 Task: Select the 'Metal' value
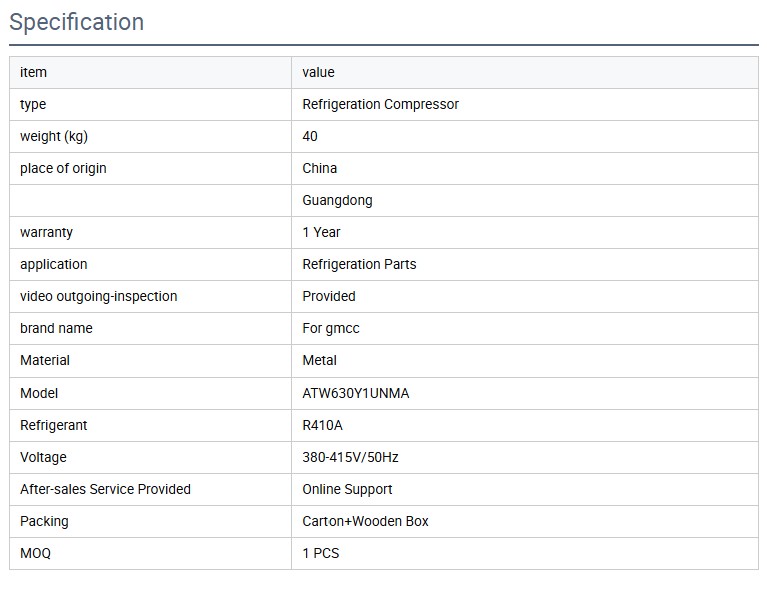(x=320, y=361)
